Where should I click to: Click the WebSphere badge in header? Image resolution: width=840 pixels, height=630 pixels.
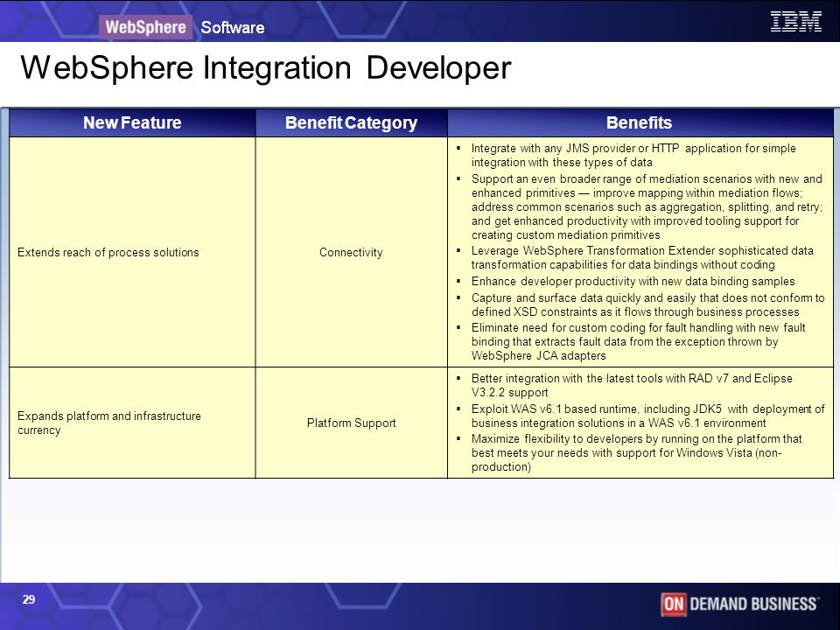pyautogui.click(x=145, y=27)
